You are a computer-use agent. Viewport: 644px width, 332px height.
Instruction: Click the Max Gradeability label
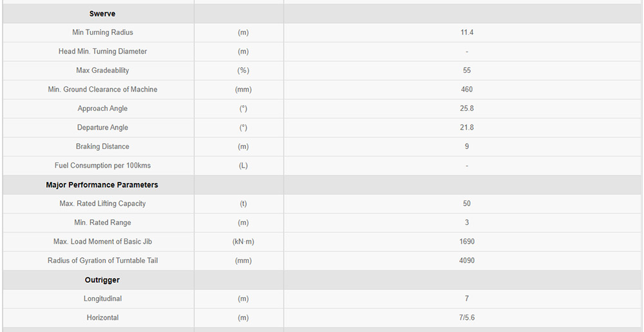tap(102, 70)
